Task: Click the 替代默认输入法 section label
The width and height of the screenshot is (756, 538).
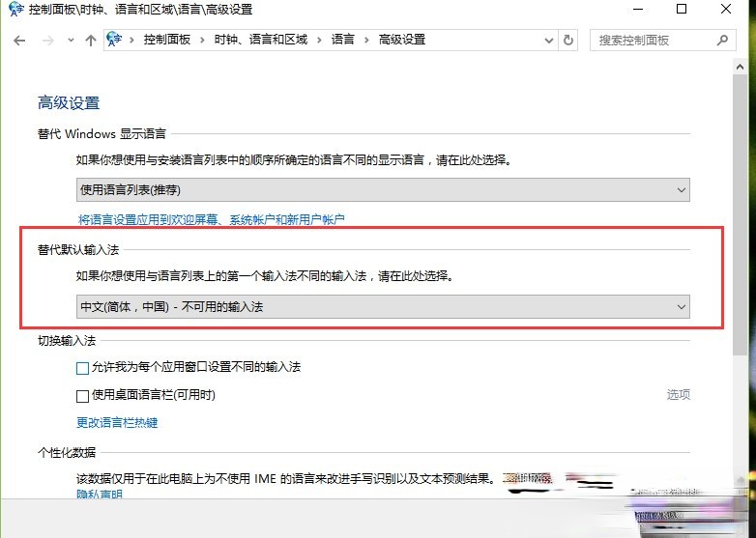Action: (x=78, y=250)
